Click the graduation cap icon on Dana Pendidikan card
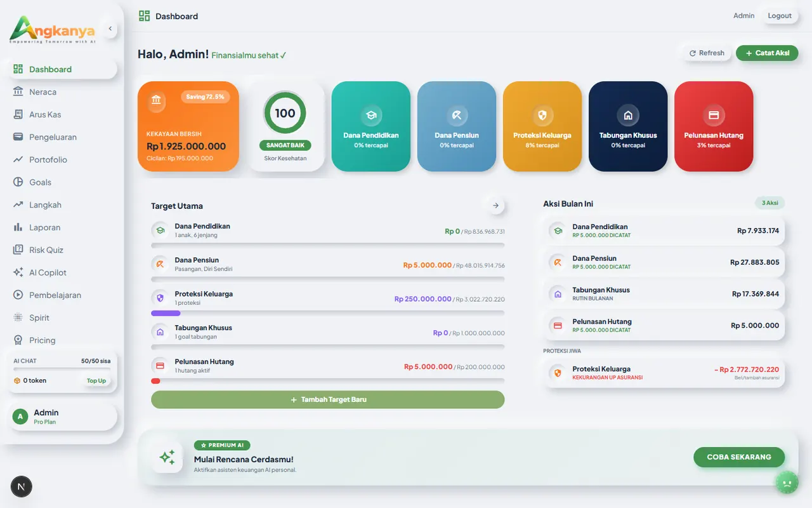This screenshot has width=812, height=508. [370, 116]
